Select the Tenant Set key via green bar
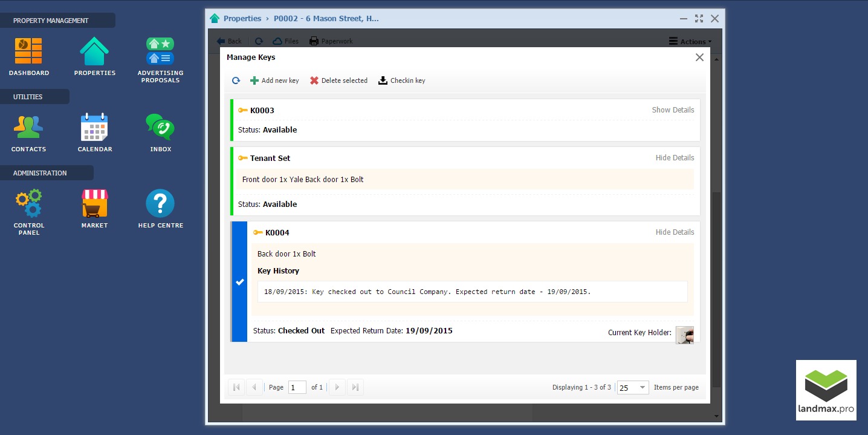Image resolution: width=868 pixels, height=435 pixels. [x=232, y=181]
